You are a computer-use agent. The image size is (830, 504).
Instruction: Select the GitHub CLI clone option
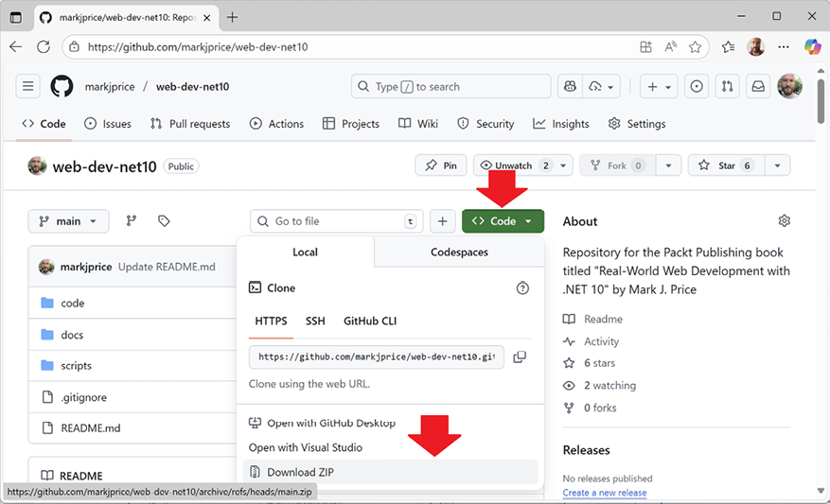370,321
